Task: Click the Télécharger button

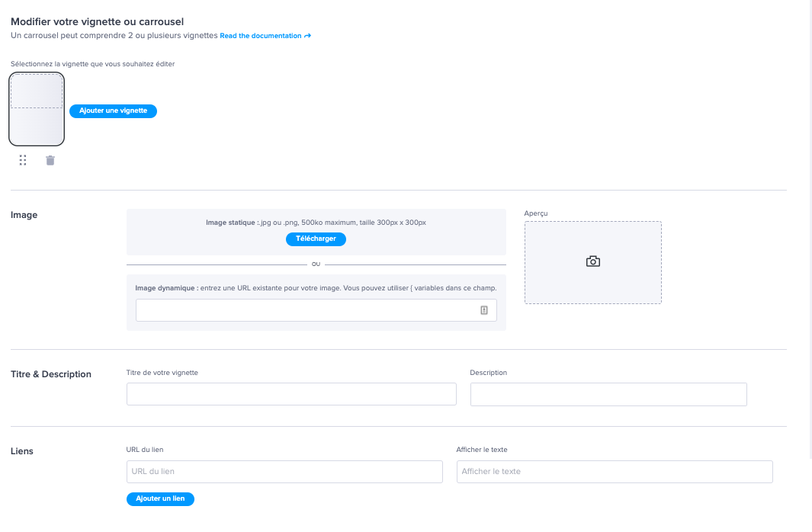Action: [316, 239]
